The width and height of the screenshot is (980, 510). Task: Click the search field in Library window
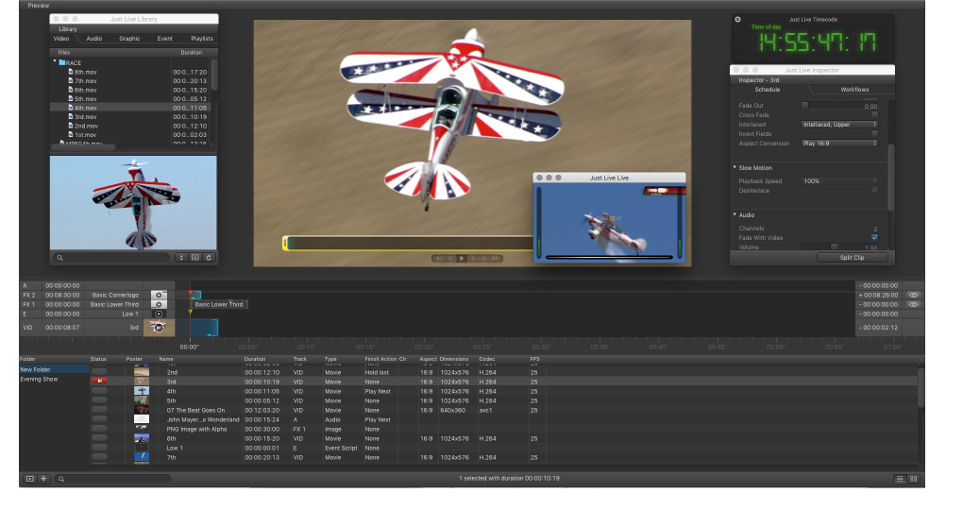click(111, 258)
